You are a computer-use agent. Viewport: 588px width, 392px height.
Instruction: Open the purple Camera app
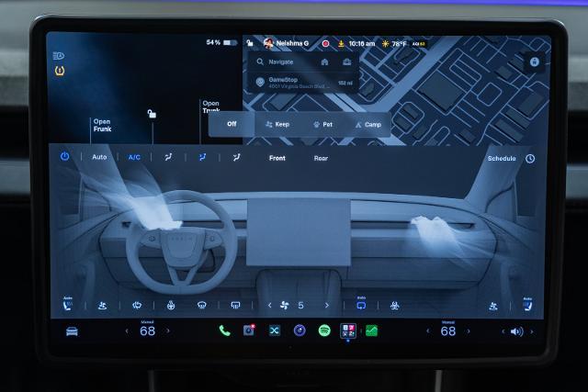click(300, 330)
